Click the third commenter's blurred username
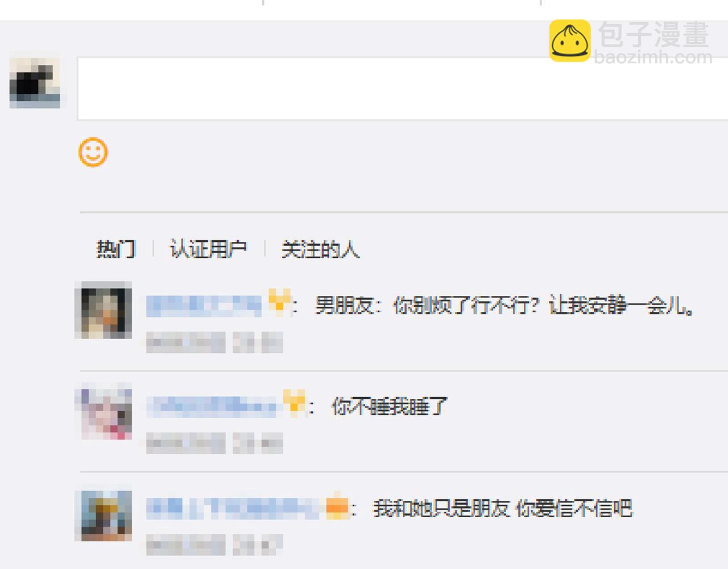Image resolution: width=728 pixels, height=569 pixels. [x=234, y=508]
